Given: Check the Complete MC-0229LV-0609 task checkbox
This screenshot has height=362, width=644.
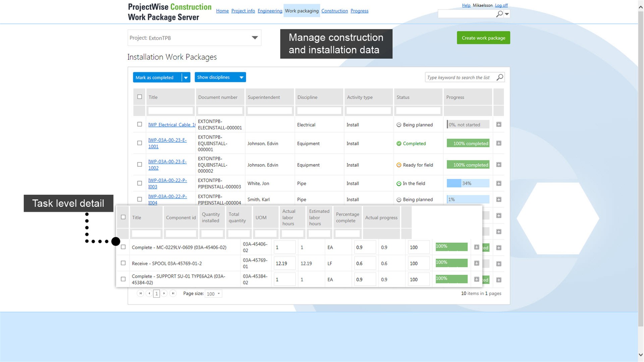Looking at the screenshot, I should point(123,247).
